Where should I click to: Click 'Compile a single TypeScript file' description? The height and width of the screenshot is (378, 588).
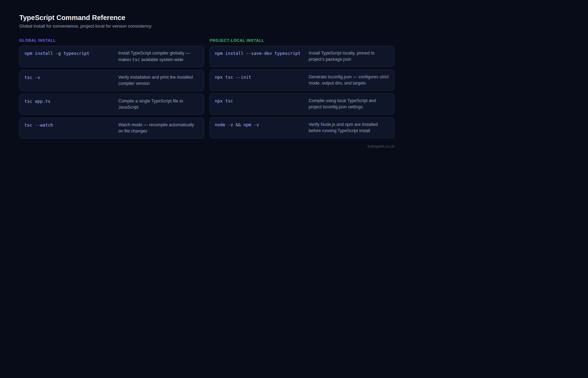point(150,104)
